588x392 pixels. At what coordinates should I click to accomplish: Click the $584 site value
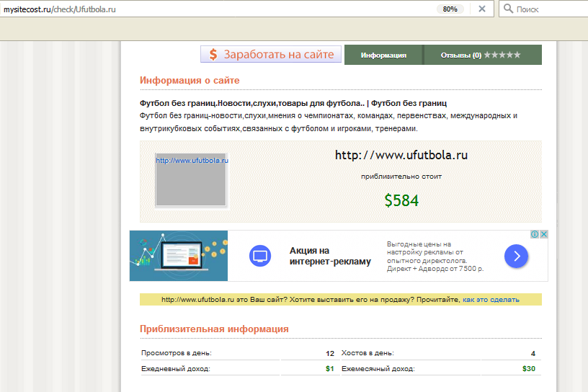401,200
